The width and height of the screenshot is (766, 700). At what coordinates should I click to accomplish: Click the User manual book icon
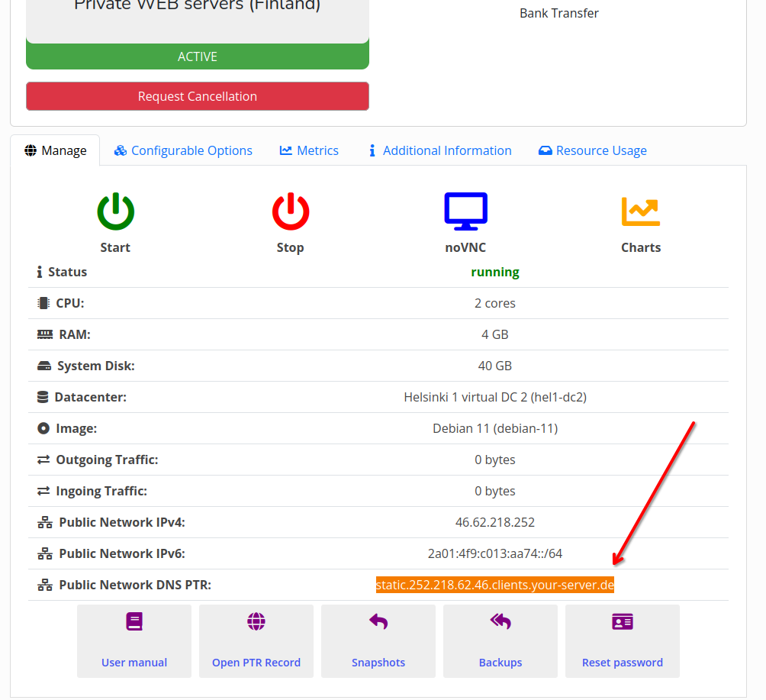(134, 622)
